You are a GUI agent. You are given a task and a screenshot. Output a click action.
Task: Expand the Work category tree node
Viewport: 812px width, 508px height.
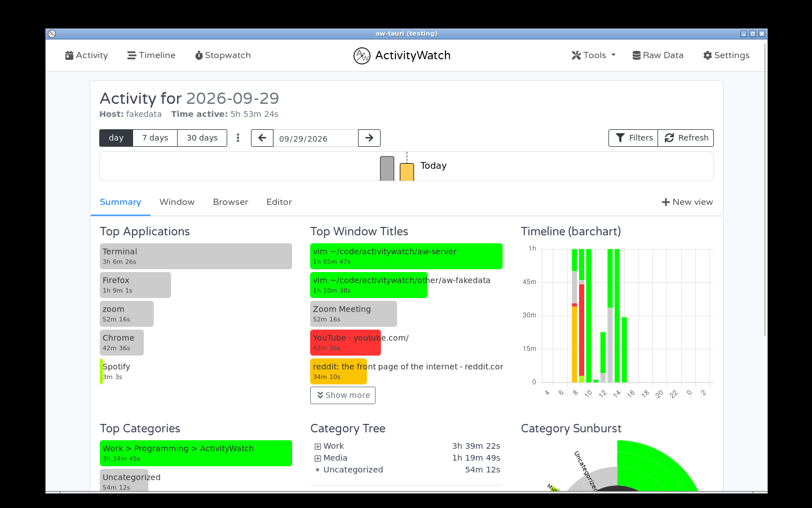pos(317,446)
